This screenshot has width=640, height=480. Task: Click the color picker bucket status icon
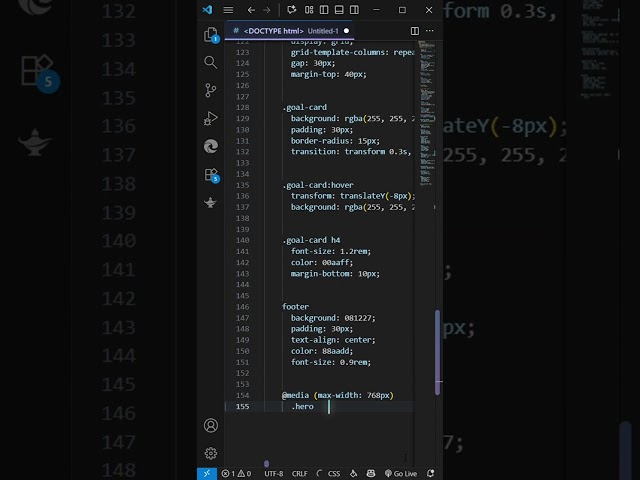pyautogui.click(x=353, y=473)
